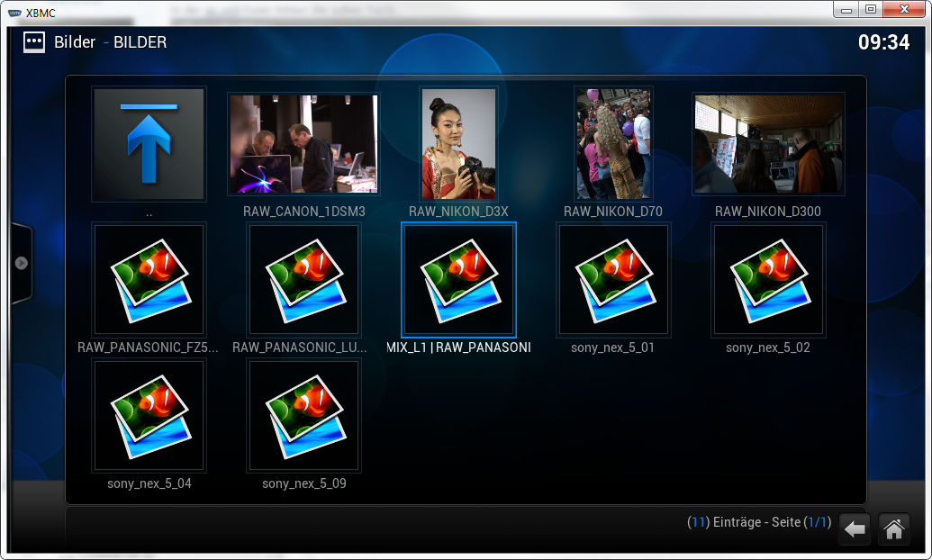Open the RAW_CANON_1DSM3 thumbnail

tap(303, 144)
